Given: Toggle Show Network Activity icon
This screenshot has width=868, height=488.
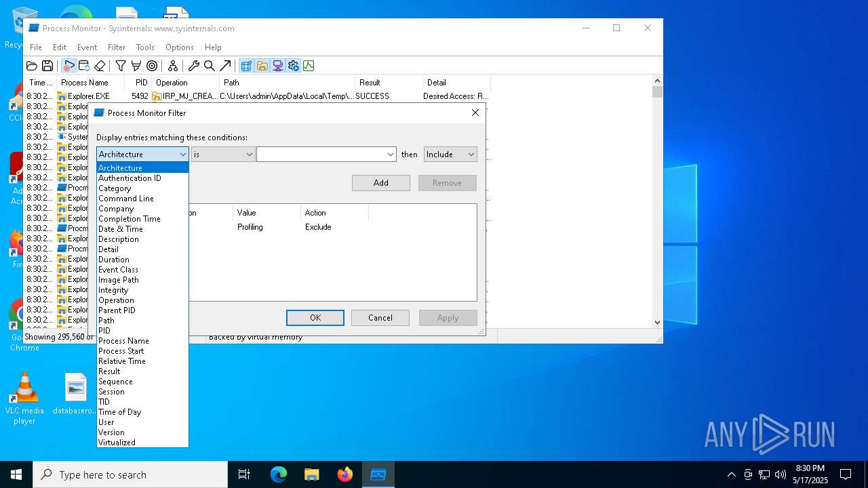Looking at the screenshot, I should 277,66.
